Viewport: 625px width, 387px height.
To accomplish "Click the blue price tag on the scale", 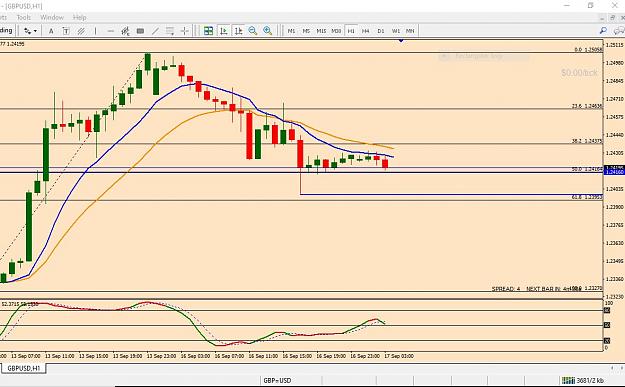I will point(615,172).
